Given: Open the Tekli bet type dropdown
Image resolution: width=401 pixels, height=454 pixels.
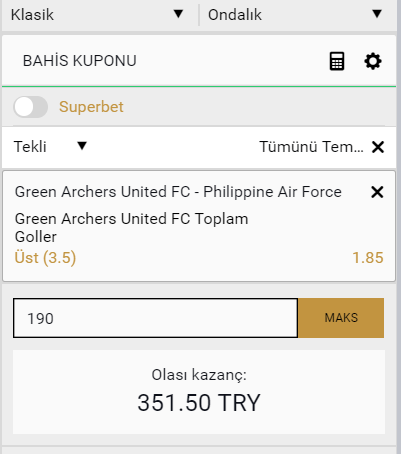Looking at the screenshot, I should coord(50,147).
